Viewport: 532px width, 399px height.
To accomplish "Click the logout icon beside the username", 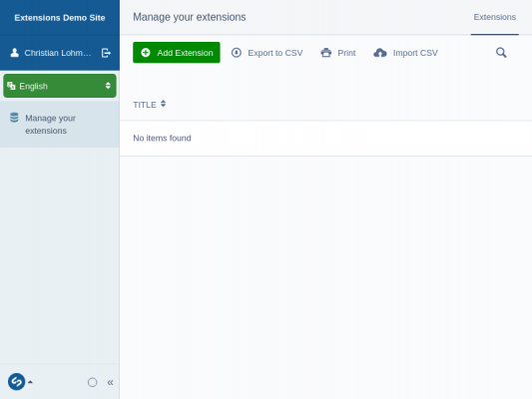I will (x=106, y=53).
